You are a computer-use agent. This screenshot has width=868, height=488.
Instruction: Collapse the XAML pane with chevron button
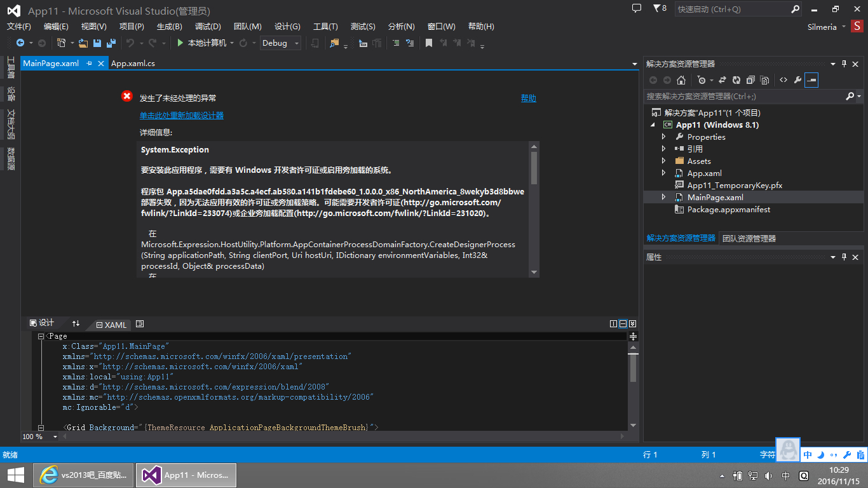tap(632, 323)
